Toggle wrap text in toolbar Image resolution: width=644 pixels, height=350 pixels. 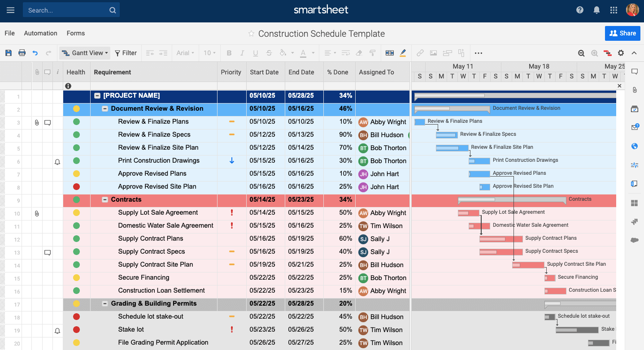345,53
